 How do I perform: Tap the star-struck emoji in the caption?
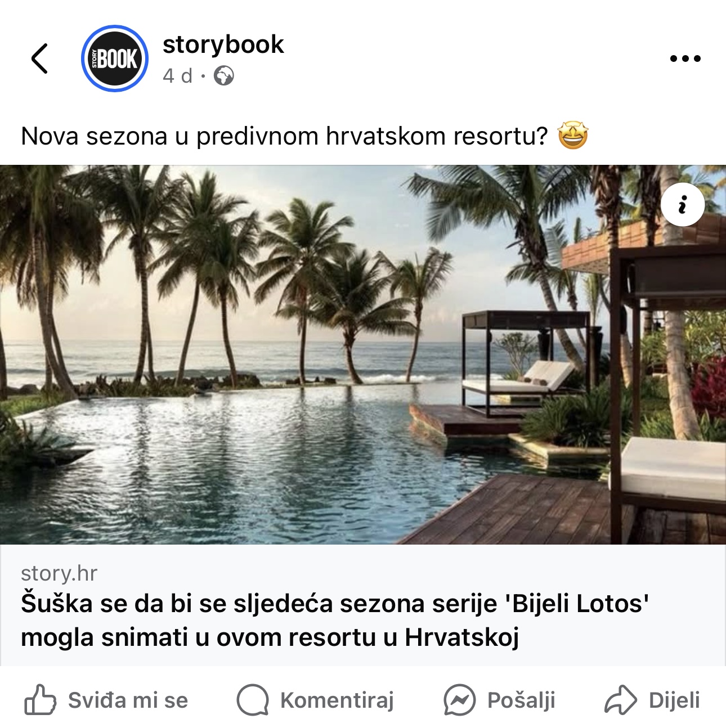[573, 136]
